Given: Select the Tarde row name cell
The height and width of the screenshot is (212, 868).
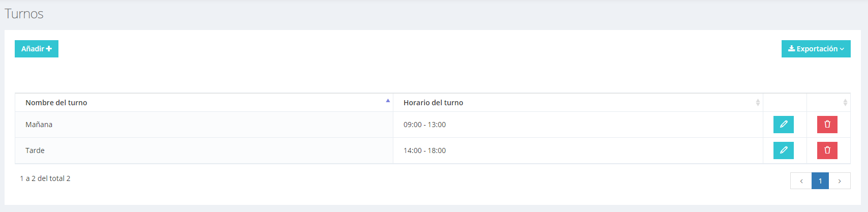Looking at the screenshot, I should [x=204, y=150].
